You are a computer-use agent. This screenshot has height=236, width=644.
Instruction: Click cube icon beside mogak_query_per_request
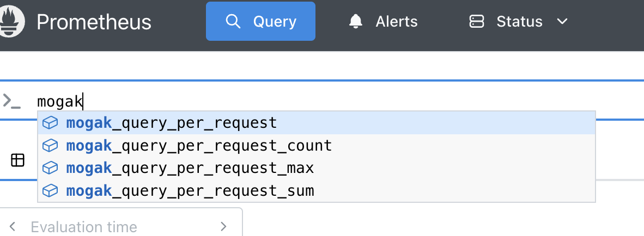[x=50, y=122]
